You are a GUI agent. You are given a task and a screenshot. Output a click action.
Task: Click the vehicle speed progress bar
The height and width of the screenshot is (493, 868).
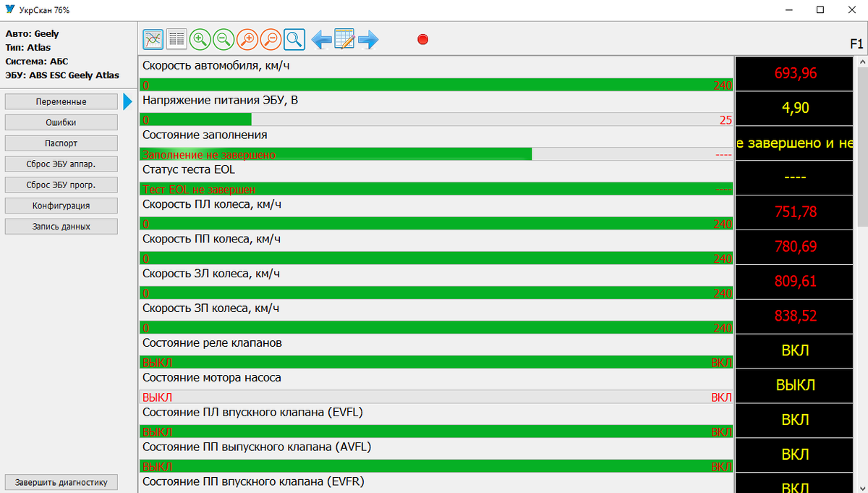click(x=435, y=85)
